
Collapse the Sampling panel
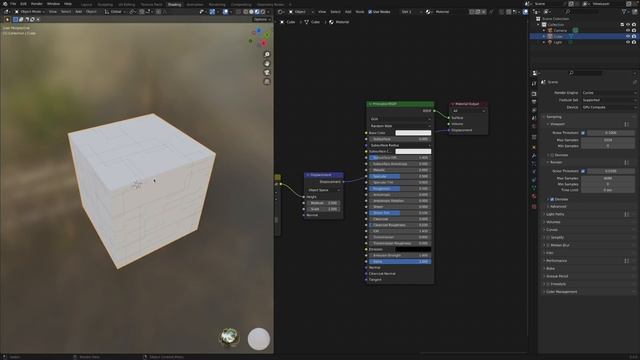pyautogui.click(x=553, y=117)
